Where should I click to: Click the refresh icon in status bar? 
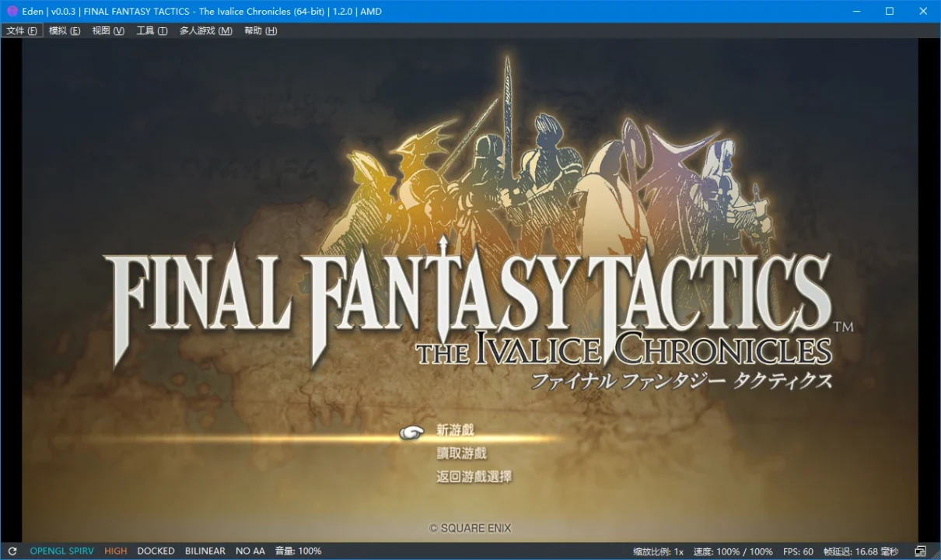click(x=12, y=551)
